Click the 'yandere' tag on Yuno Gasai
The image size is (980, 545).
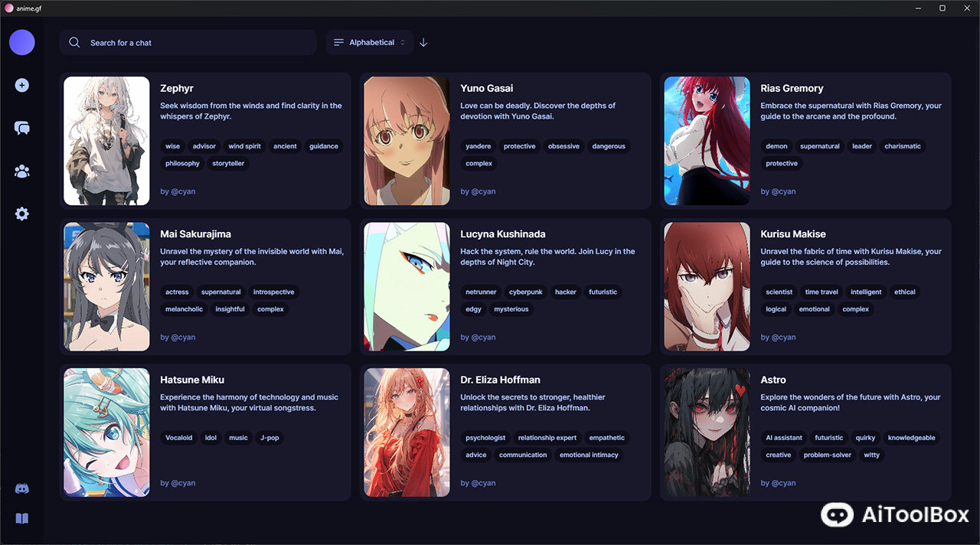click(x=479, y=146)
